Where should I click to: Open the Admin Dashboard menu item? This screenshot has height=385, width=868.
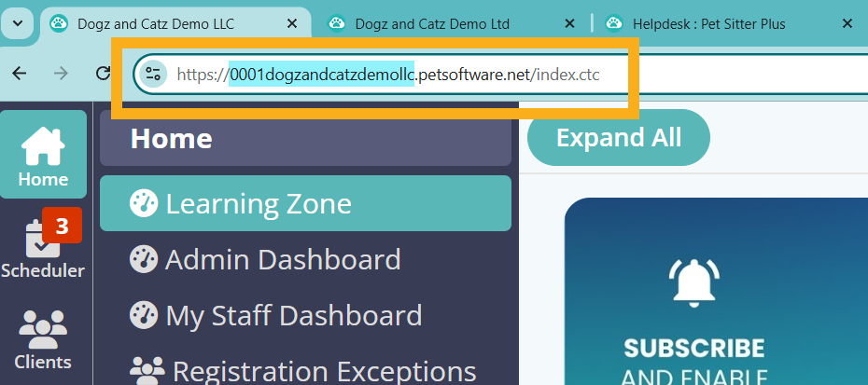tap(305, 259)
